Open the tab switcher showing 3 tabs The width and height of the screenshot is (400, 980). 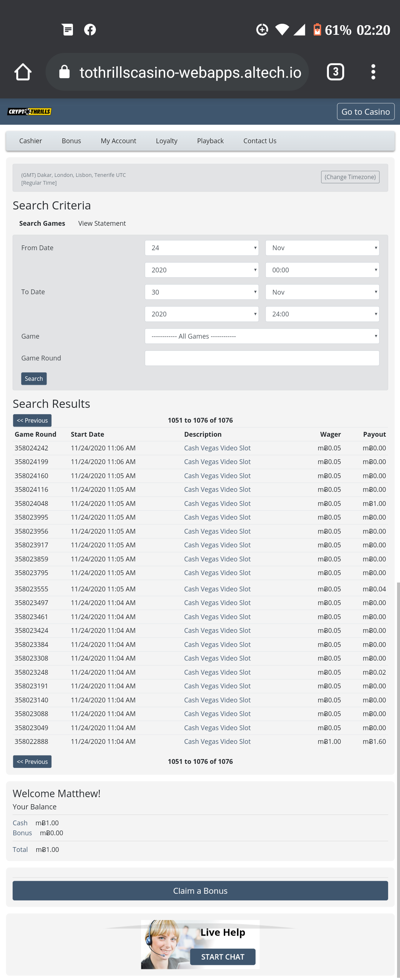[x=335, y=72]
